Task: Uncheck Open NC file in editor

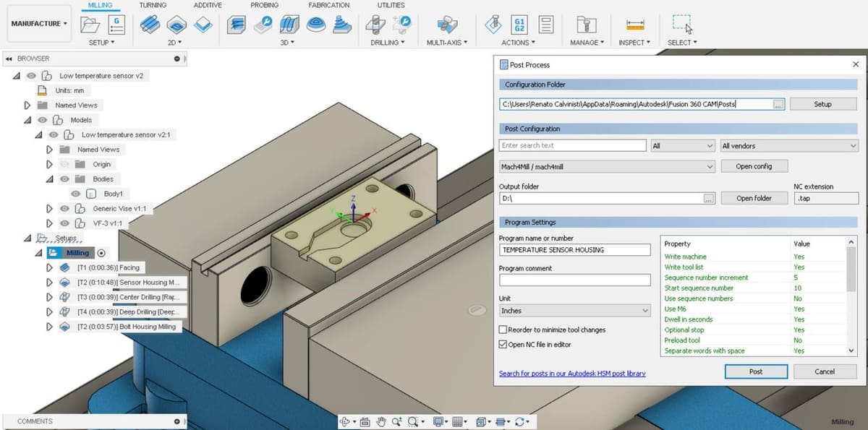Action: point(503,345)
